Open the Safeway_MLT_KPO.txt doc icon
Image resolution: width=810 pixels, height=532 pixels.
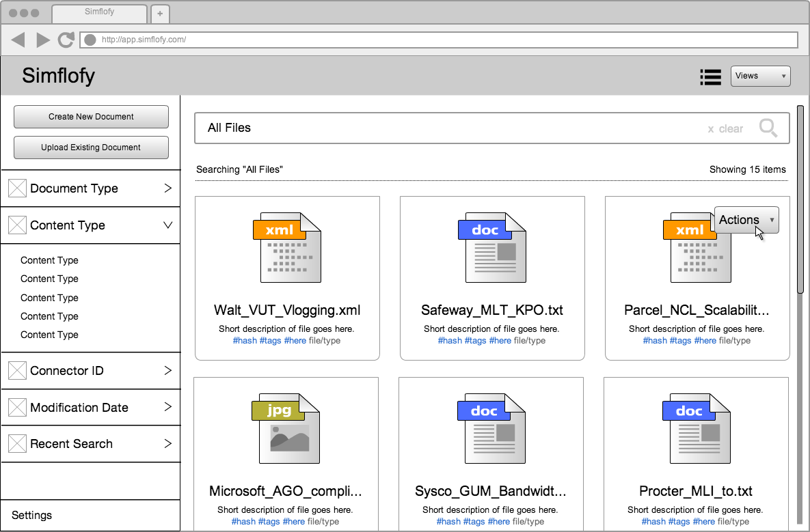pyautogui.click(x=492, y=247)
